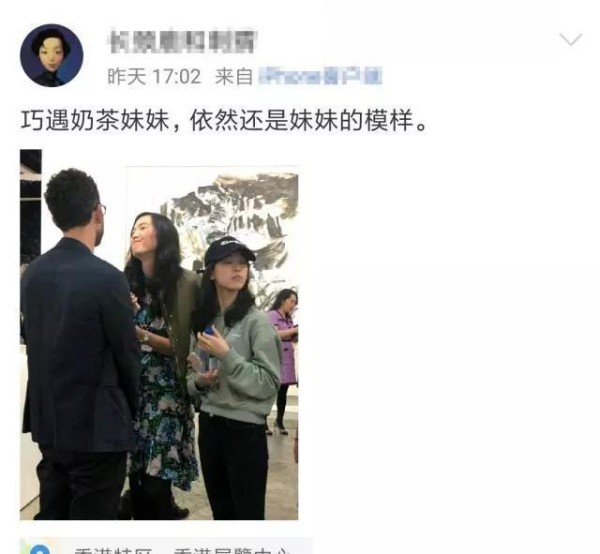Expand the post options chevron menu
The height and width of the screenshot is (554, 600).
point(571,39)
